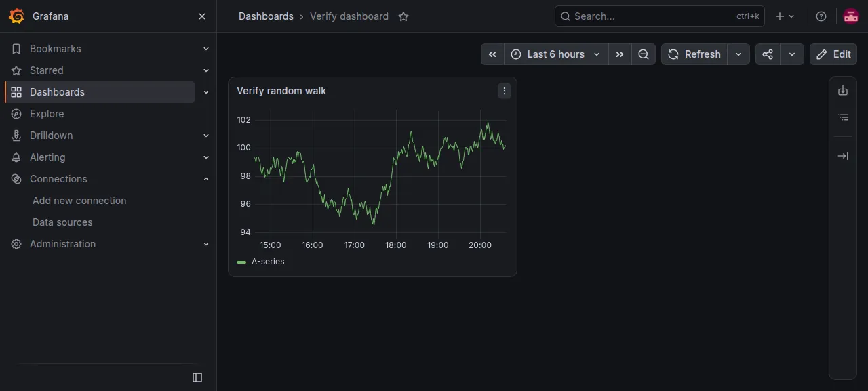Click the Refresh button
This screenshot has width=868, height=391.
[694, 54]
